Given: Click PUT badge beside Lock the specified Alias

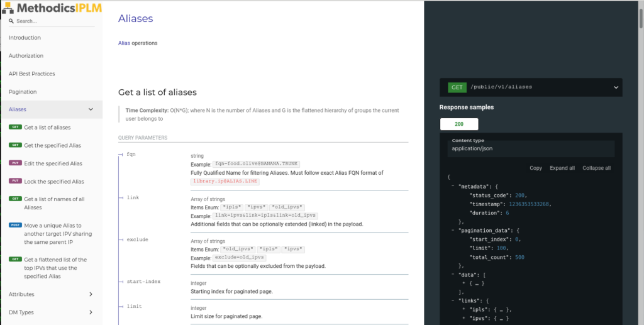Looking at the screenshot, I should (15, 181).
